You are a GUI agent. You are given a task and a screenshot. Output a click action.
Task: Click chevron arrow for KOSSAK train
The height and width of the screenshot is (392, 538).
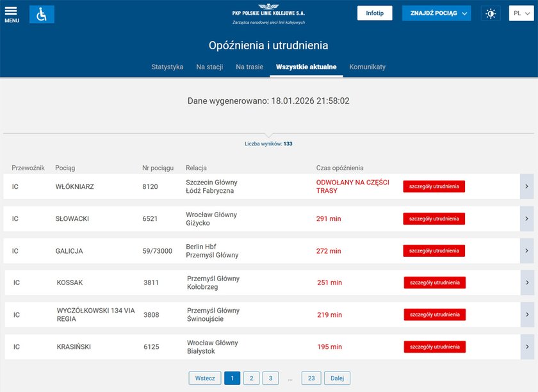point(527,282)
